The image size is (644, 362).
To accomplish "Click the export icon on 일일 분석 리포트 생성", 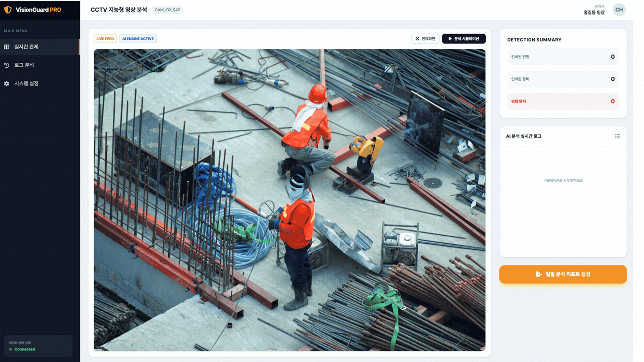I will click(x=538, y=274).
